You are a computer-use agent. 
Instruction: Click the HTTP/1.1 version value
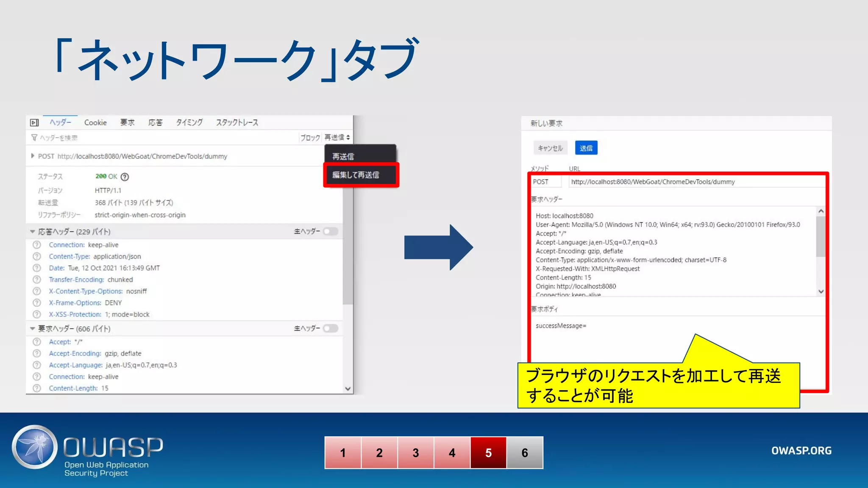pyautogui.click(x=108, y=191)
